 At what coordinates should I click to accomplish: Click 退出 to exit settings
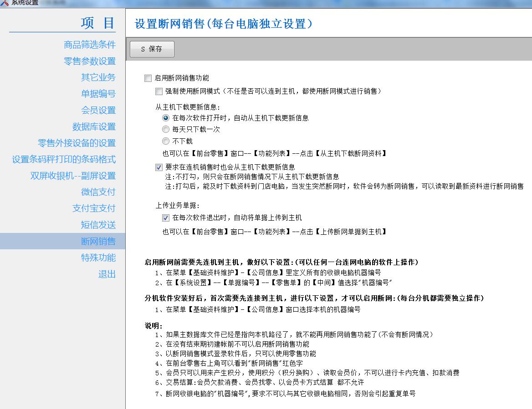107,274
